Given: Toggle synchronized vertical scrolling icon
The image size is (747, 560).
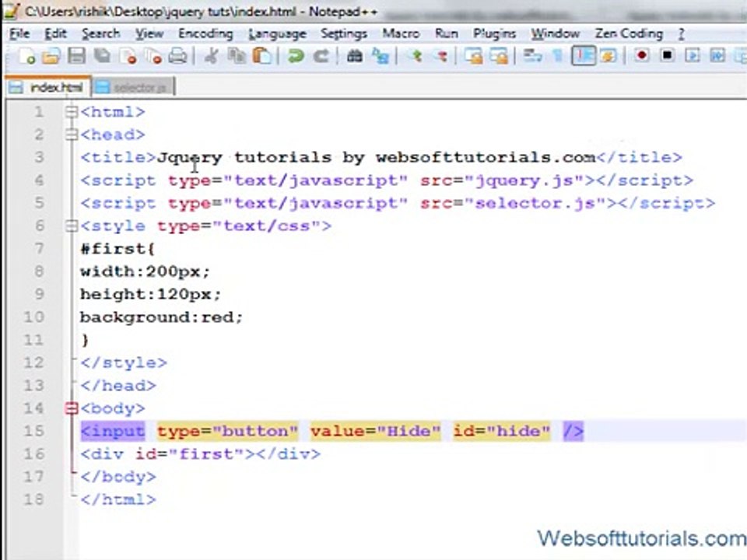Looking at the screenshot, I should coord(473,57).
